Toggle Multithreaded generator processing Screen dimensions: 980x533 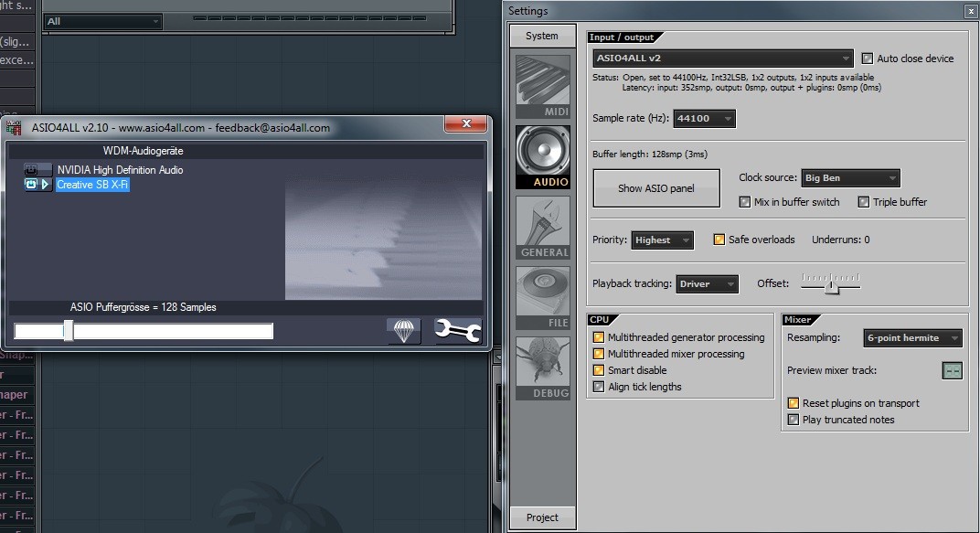(598, 337)
